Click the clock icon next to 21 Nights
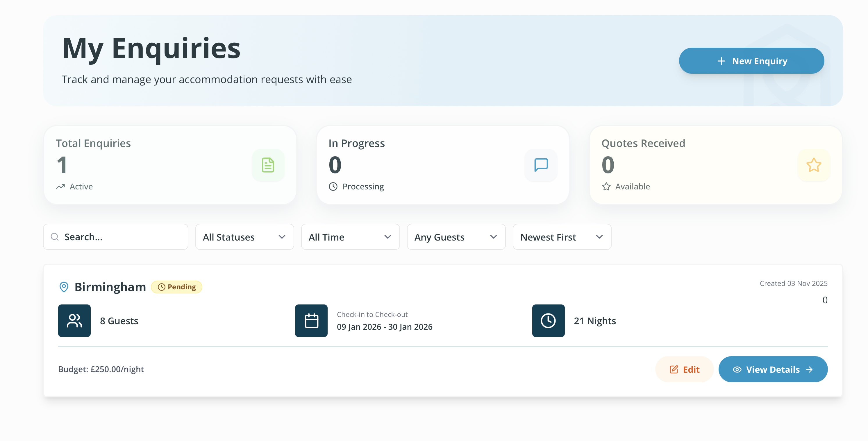Viewport: 868px width, 441px height. click(x=548, y=320)
